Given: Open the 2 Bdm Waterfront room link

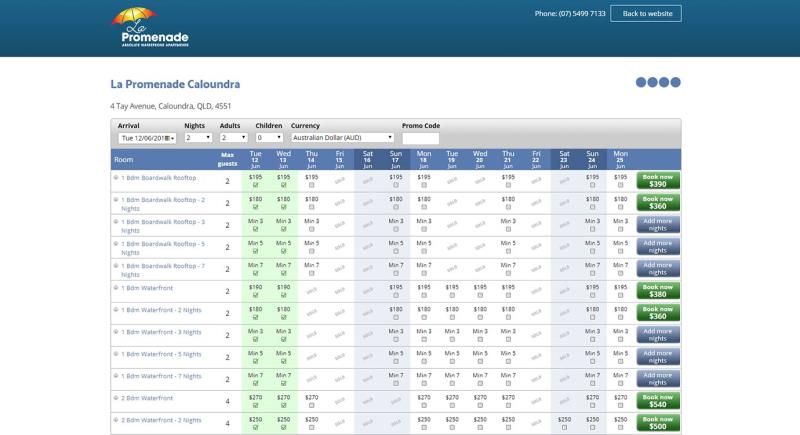Looking at the screenshot, I should click(147, 398).
